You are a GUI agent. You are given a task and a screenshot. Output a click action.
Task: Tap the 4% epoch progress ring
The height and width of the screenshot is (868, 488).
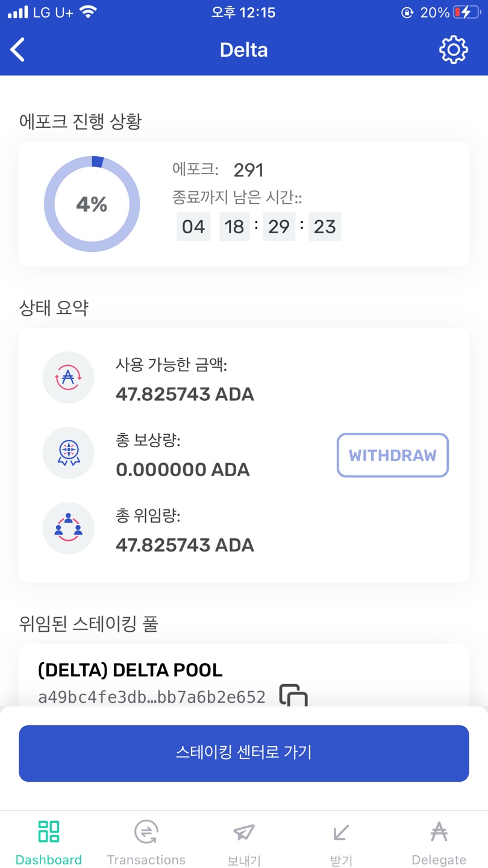92,204
